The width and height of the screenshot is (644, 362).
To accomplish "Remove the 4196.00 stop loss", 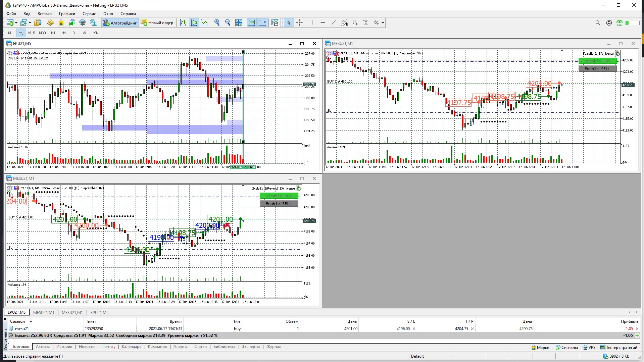I will [414, 329].
